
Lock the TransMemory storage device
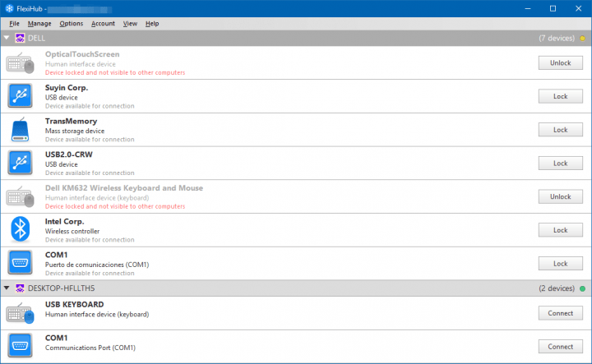coord(560,130)
